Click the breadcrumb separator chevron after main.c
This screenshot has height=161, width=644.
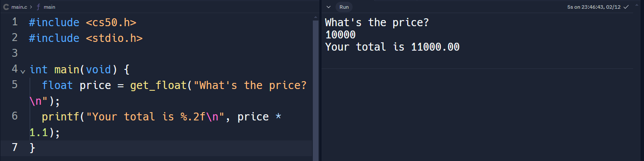(x=31, y=7)
